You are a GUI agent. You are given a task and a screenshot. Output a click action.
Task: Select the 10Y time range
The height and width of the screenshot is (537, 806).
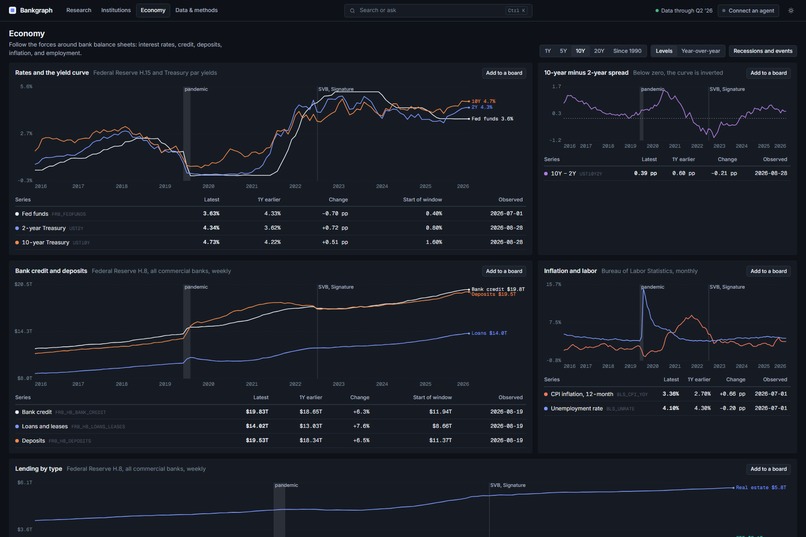click(580, 51)
